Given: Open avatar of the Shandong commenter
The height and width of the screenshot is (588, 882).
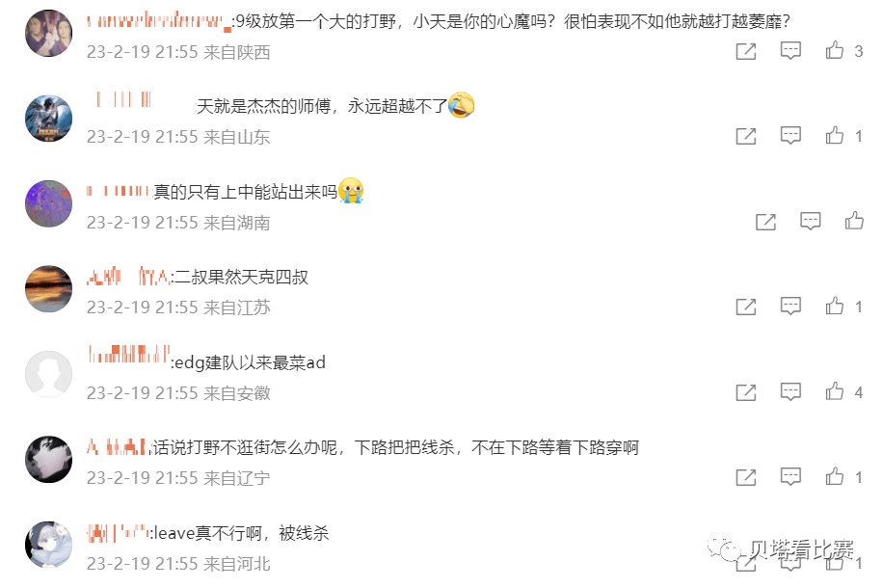Looking at the screenshot, I should click(49, 119).
